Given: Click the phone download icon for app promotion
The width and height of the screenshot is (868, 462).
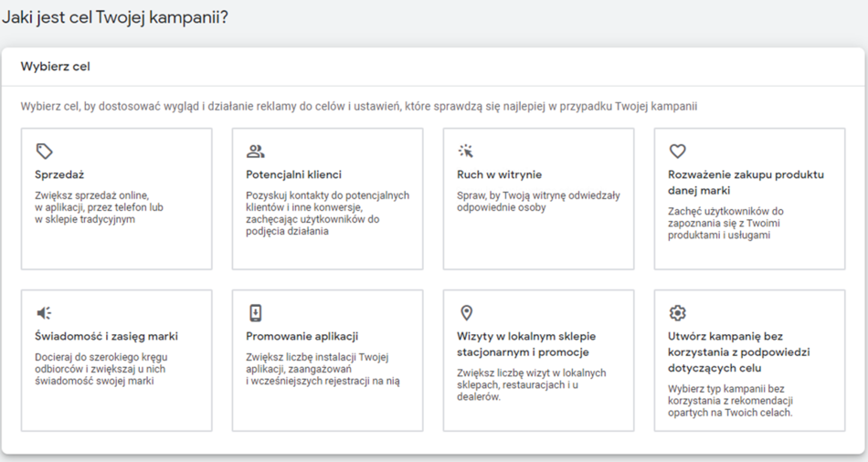Looking at the screenshot, I should click(x=255, y=313).
